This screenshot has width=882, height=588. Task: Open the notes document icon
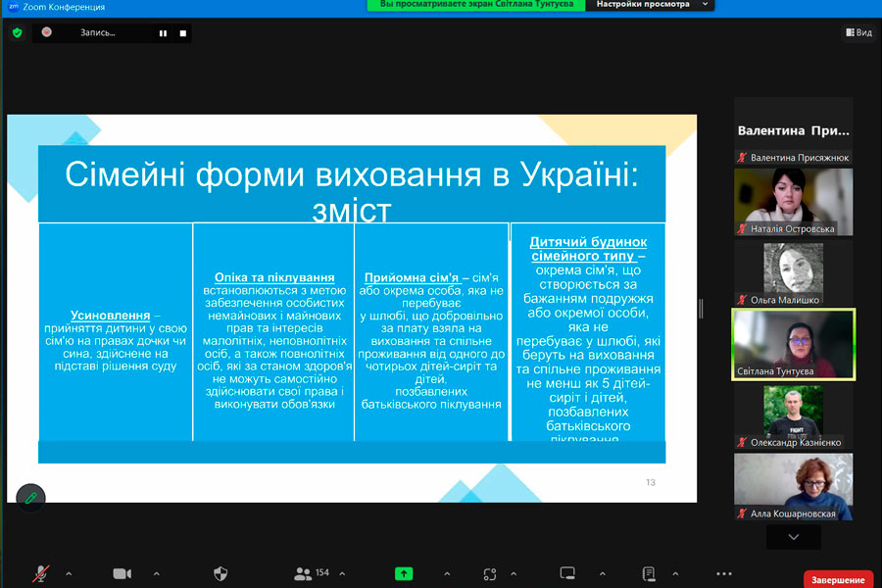[648, 573]
